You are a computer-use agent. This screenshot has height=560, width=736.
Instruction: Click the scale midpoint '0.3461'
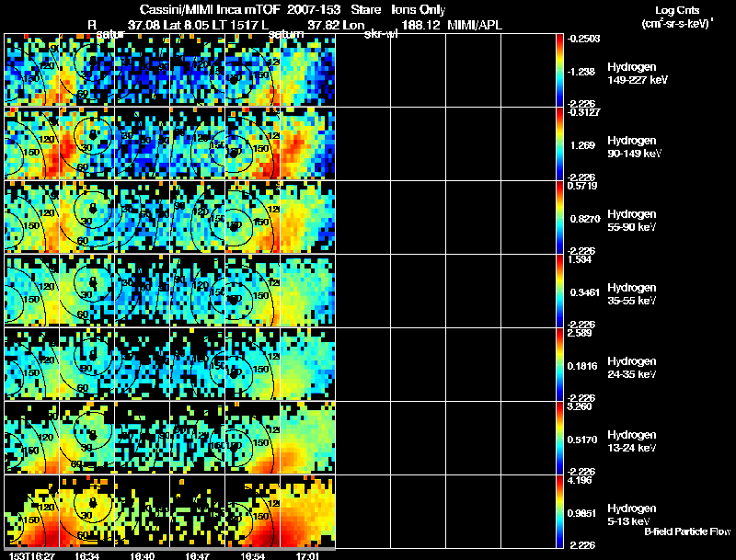click(x=585, y=292)
